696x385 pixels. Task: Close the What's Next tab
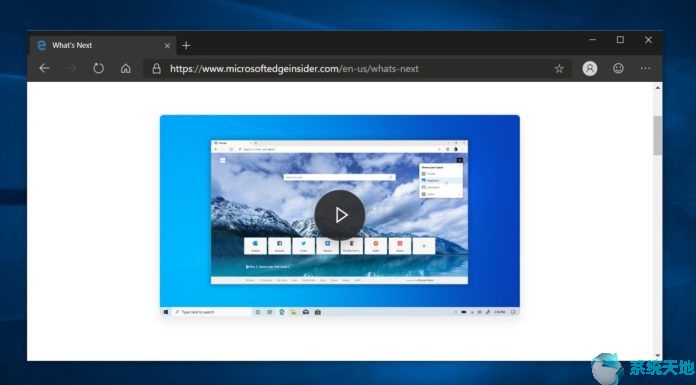(167, 45)
